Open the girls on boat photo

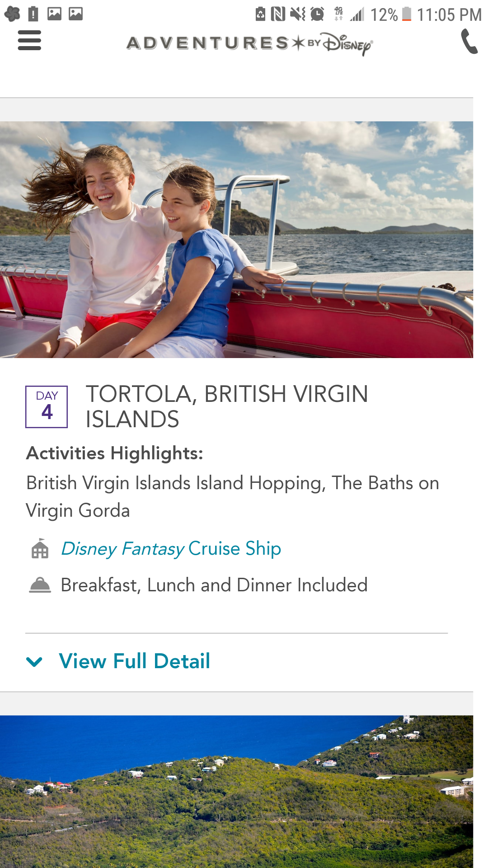click(x=236, y=240)
